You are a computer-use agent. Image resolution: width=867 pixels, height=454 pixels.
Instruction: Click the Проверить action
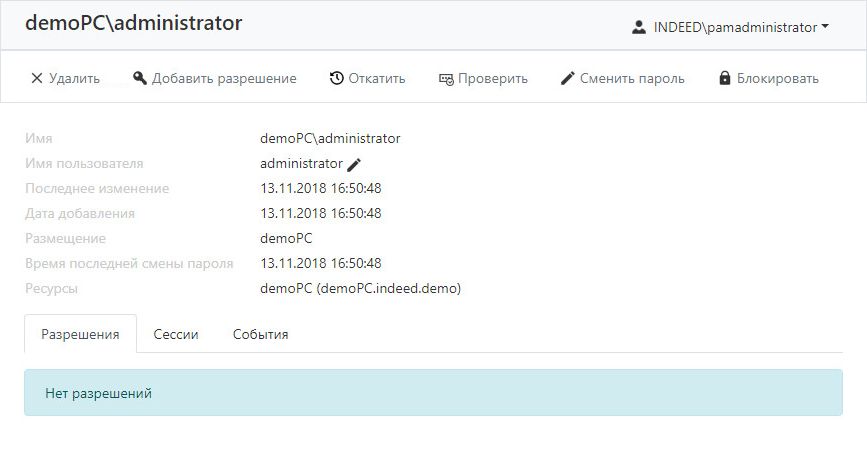tap(493, 79)
